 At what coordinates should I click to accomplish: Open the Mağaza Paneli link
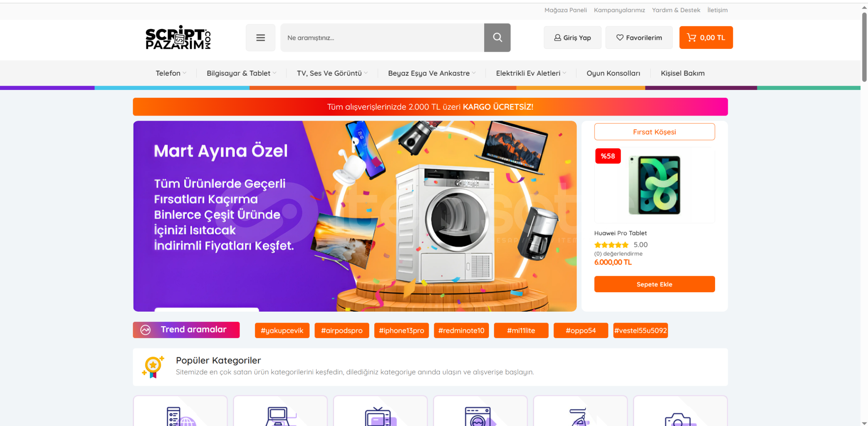coord(565,10)
